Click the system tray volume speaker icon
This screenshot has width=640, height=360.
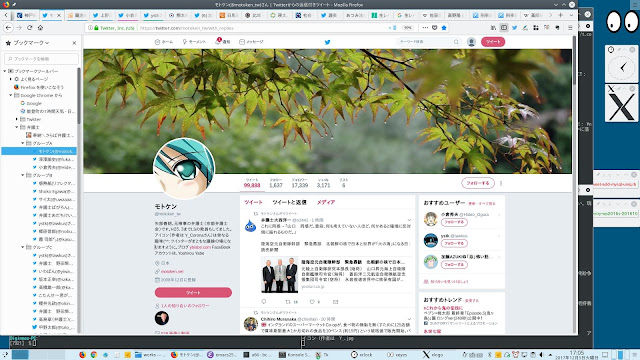coord(542,355)
